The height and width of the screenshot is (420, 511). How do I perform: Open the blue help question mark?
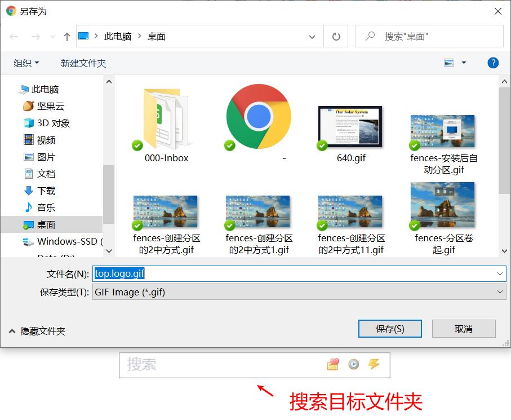493,63
